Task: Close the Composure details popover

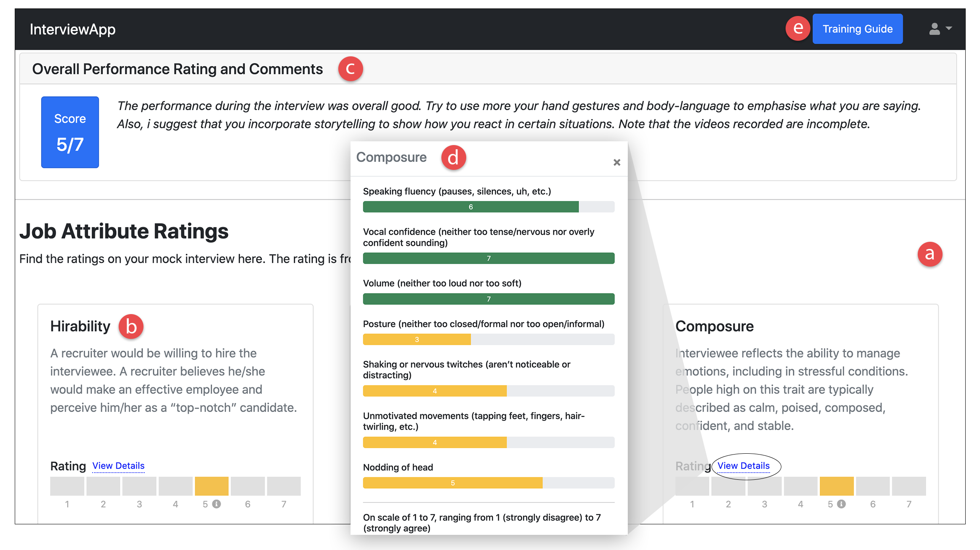Action: (616, 162)
